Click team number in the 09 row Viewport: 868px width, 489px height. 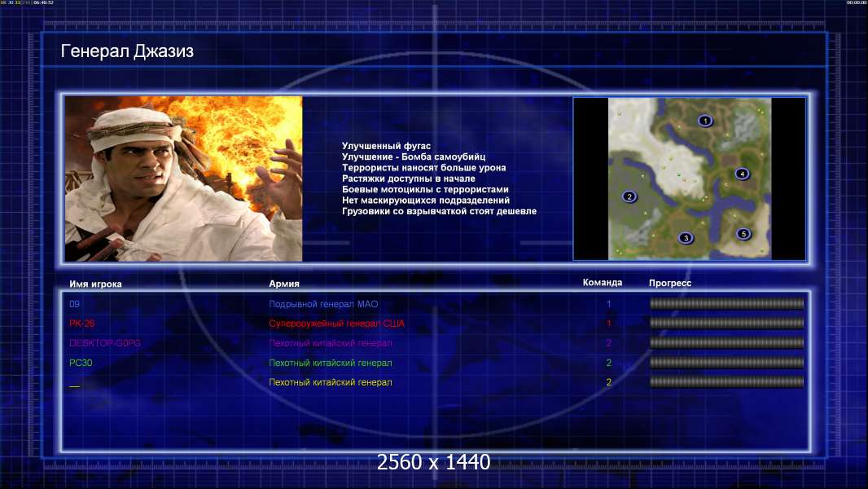(608, 304)
